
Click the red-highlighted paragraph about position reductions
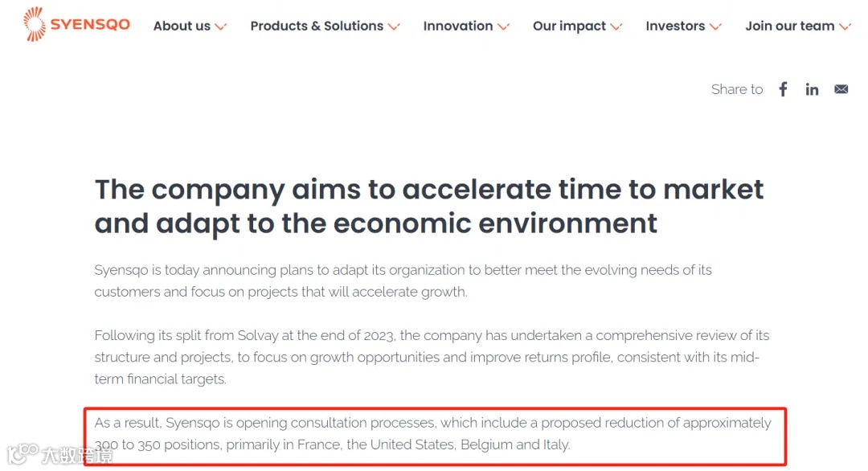pyautogui.click(x=432, y=433)
